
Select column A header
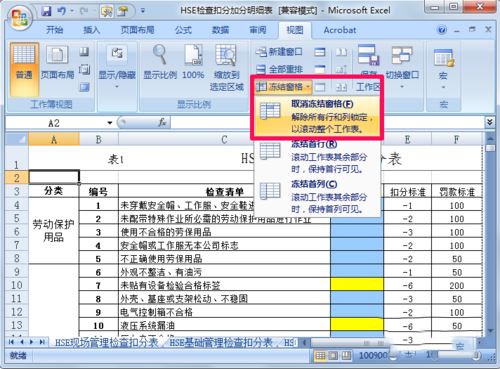coord(54,139)
